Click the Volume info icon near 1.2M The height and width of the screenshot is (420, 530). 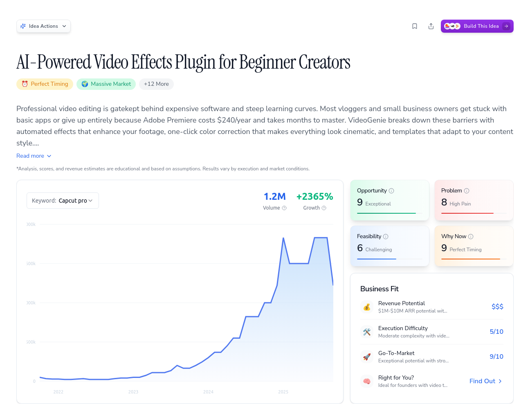click(x=284, y=208)
